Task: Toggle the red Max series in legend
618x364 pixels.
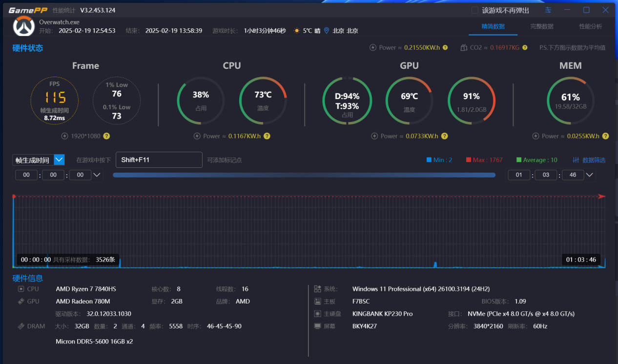Action: tap(484, 160)
